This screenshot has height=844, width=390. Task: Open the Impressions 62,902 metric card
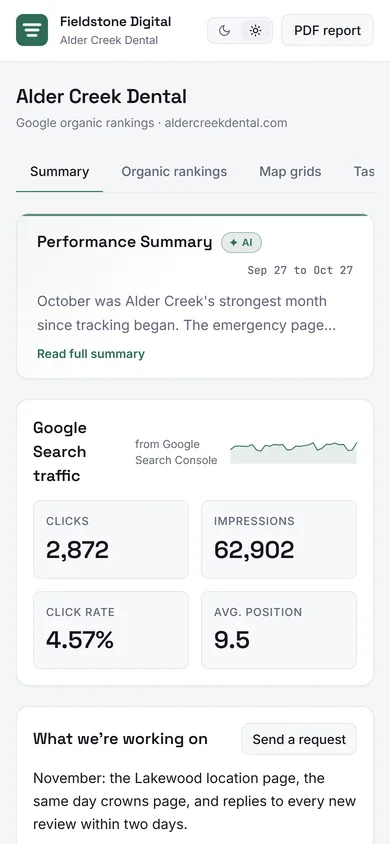coord(279,539)
